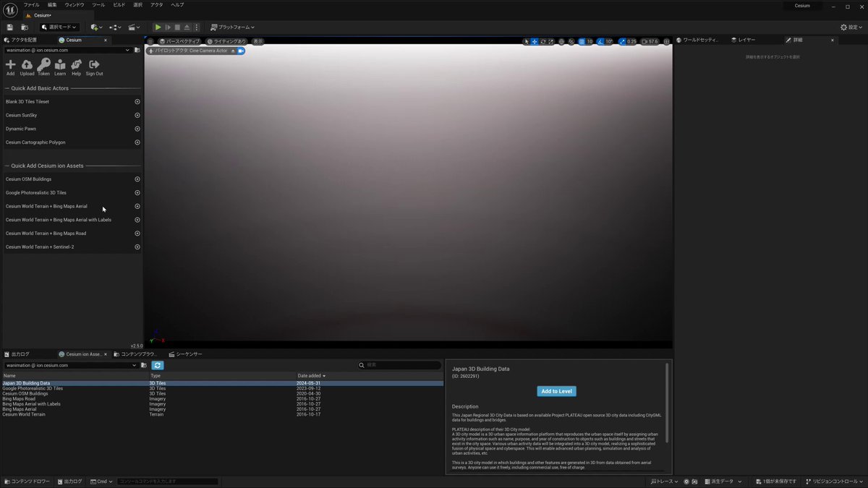This screenshot has width=868, height=488.
Task: Add Google Photorealistic 3D Tiles via plus icon
Action: click(x=137, y=193)
